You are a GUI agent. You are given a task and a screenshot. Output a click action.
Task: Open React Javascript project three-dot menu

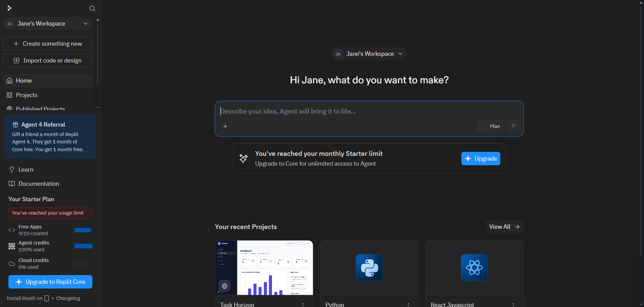click(x=513, y=304)
